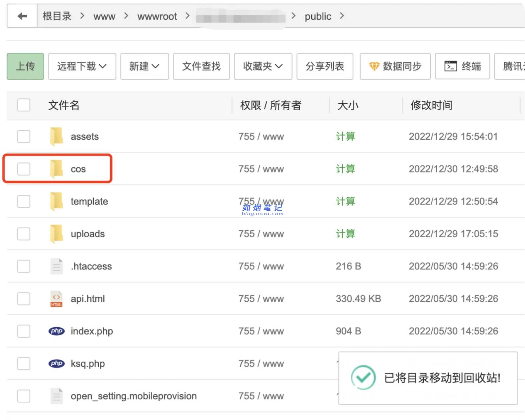The height and width of the screenshot is (420, 525).
Task: Calculate size via 计算 for assets
Action: point(346,137)
